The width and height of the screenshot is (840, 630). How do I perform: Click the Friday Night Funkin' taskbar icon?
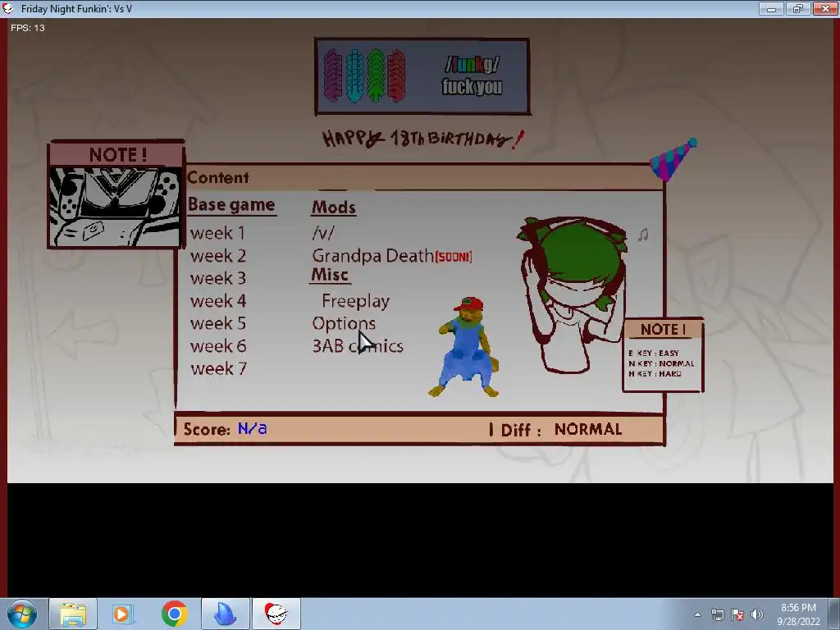tap(276, 614)
